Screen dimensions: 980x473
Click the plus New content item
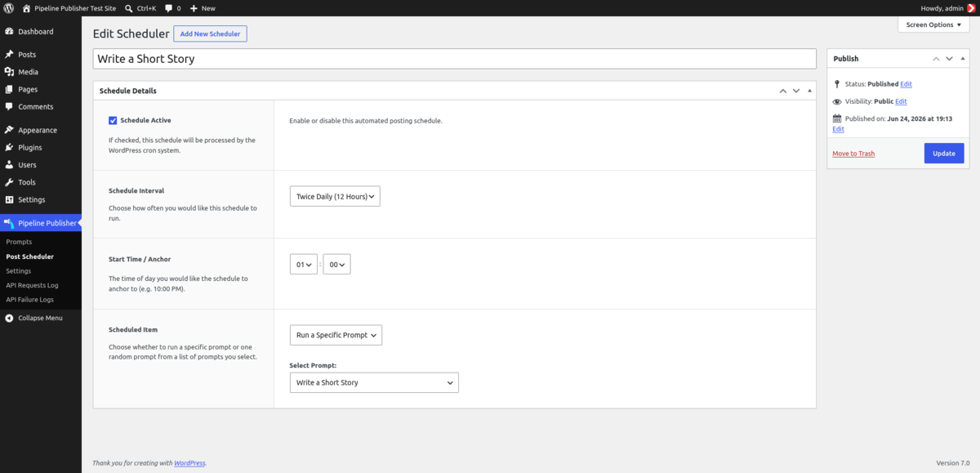click(x=203, y=7)
